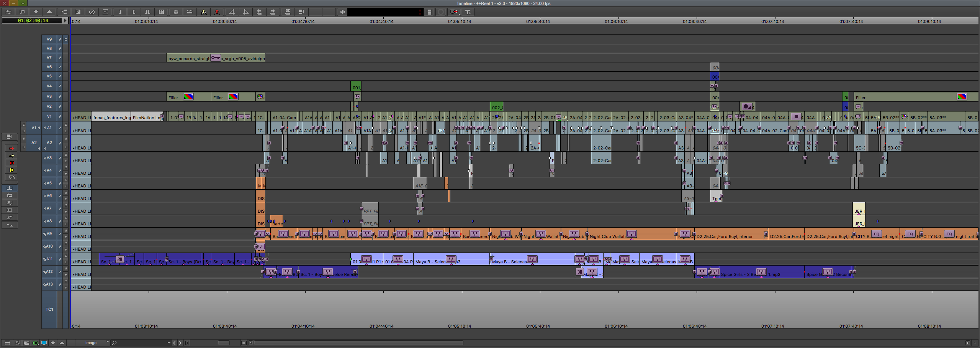
Task: Click the search text field
Action: click(142, 343)
